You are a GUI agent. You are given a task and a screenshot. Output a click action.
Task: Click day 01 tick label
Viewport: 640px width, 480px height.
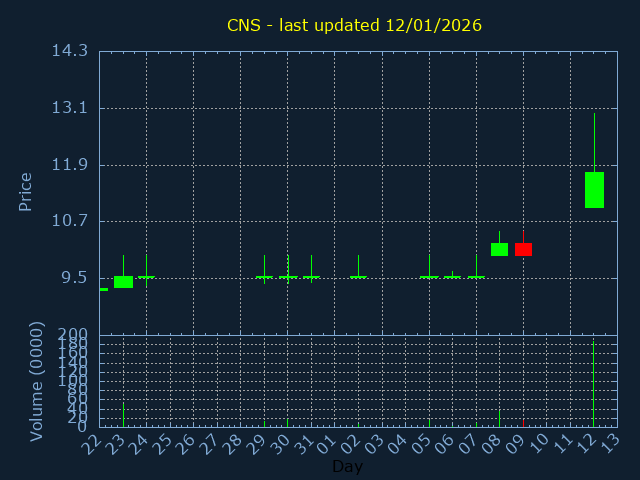tap(329, 444)
